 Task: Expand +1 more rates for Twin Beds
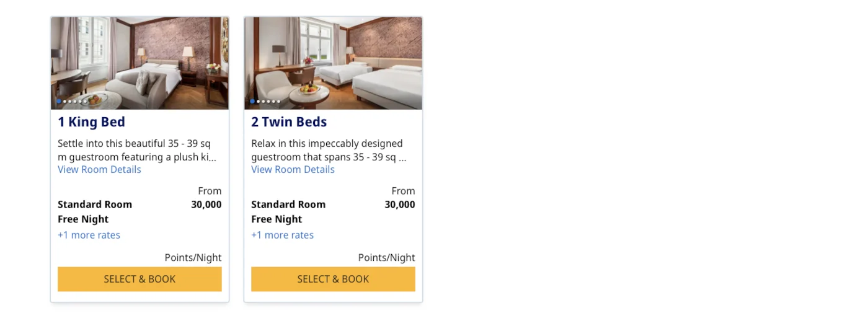[x=282, y=235]
